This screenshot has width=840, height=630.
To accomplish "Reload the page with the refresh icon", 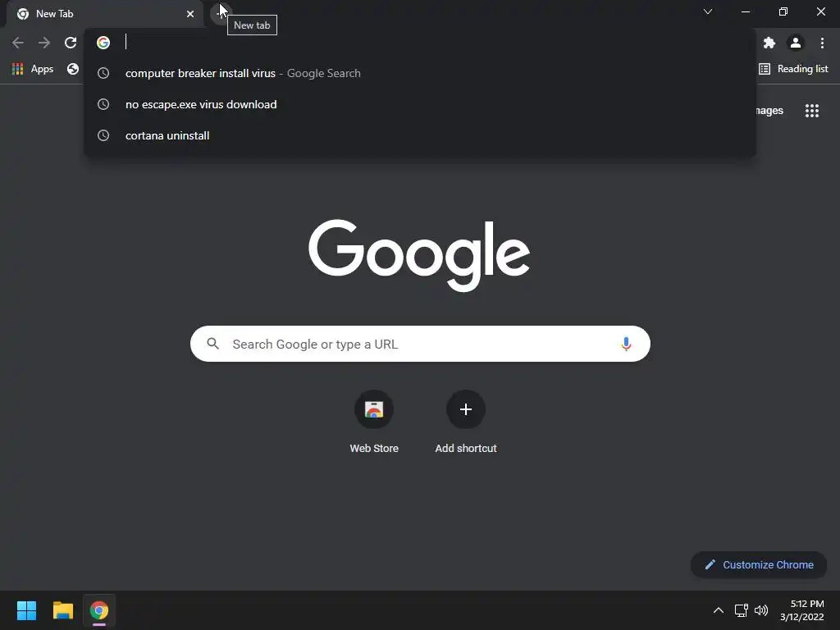I will point(71,43).
